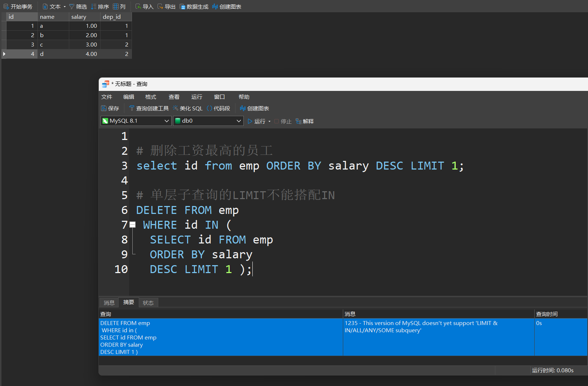The width and height of the screenshot is (588, 386).
Task: Click the name cell containing d
Action: point(53,54)
